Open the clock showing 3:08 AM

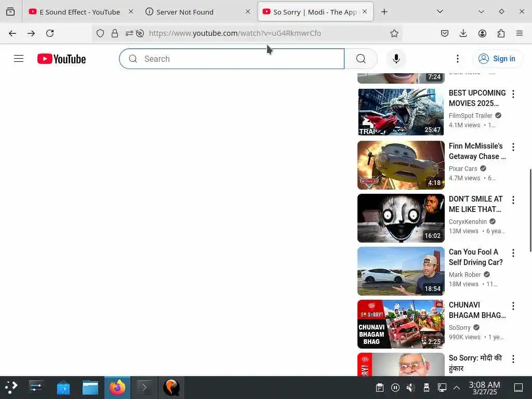point(485,388)
